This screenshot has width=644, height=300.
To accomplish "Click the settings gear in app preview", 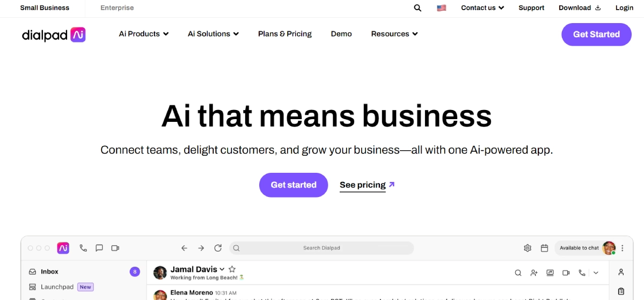I will (528, 248).
